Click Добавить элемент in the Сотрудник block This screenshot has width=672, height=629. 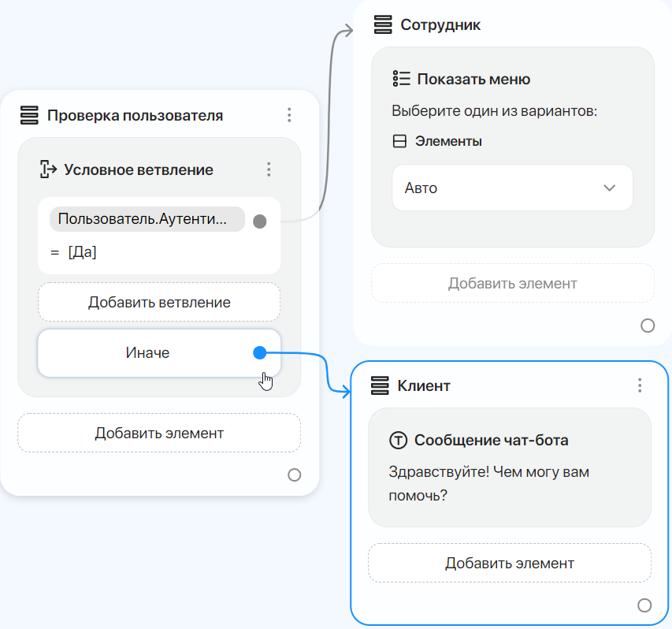pyautogui.click(x=513, y=284)
